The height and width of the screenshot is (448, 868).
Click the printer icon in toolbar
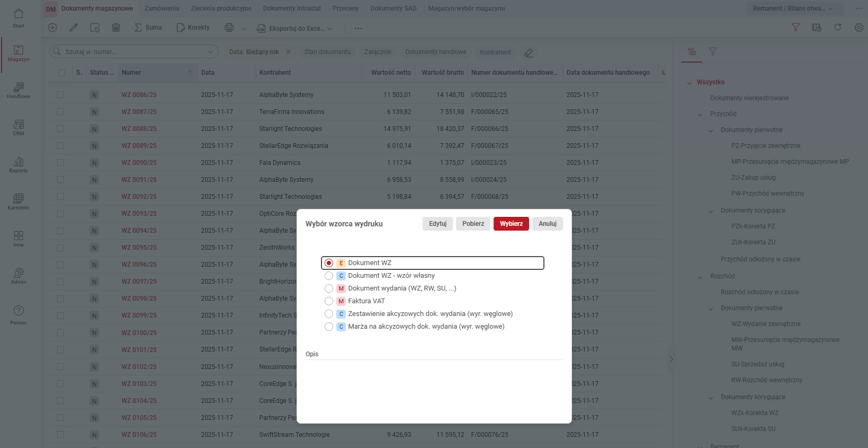pyautogui.click(x=229, y=28)
